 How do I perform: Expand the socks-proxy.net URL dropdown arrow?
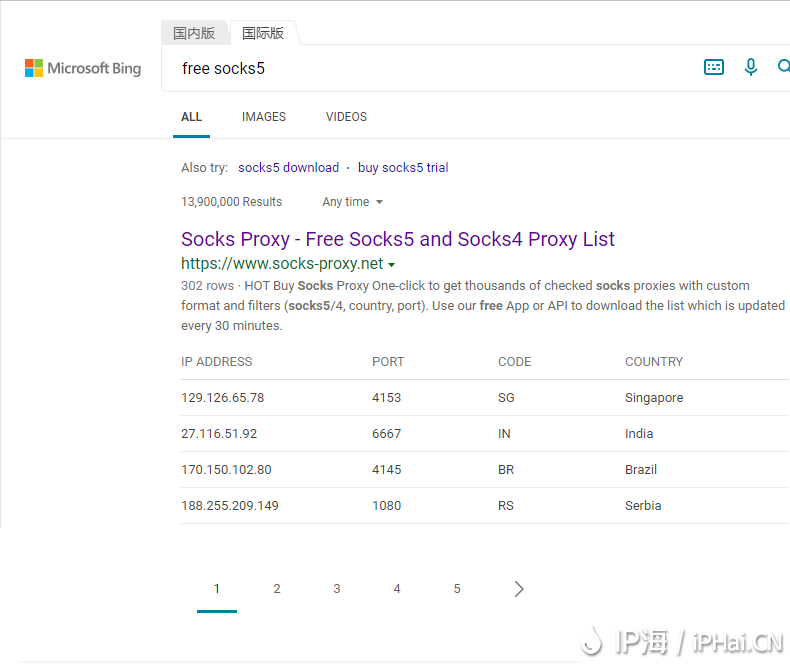click(x=391, y=265)
